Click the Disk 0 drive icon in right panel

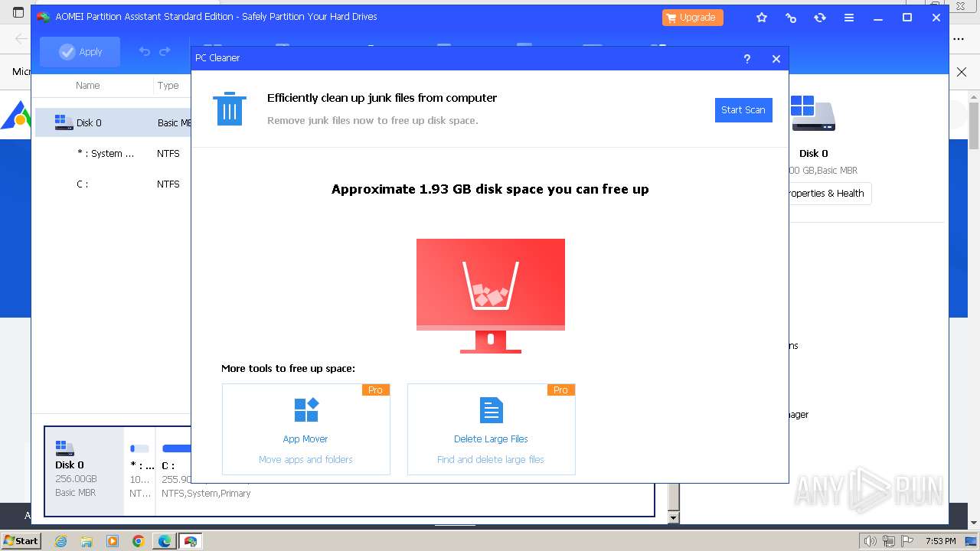click(x=813, y=113)
